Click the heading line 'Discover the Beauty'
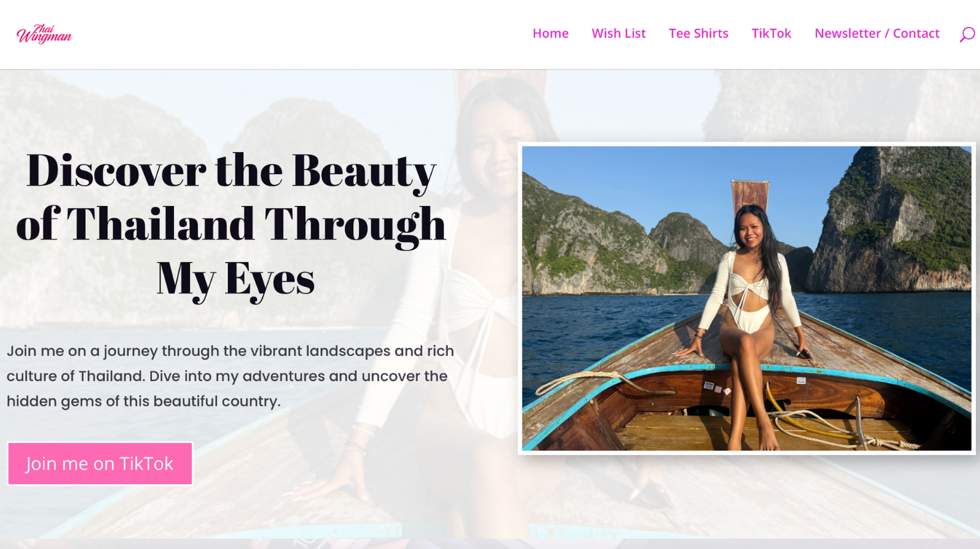The height and width of the screenshot is (549, 980). point(231,170)
